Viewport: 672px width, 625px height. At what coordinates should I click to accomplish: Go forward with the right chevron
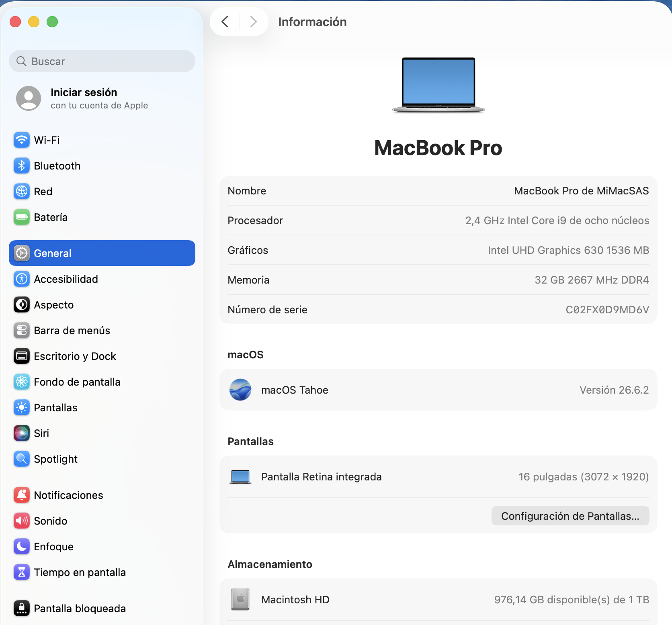253,22
